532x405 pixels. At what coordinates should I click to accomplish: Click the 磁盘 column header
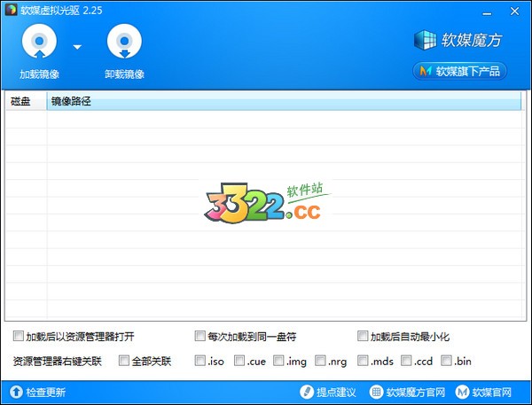(26, 101)
